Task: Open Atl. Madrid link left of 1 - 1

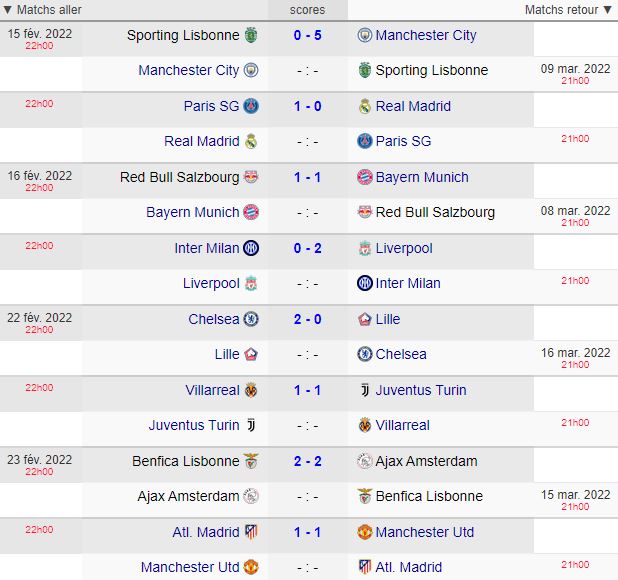Action: tap(206, 532)
